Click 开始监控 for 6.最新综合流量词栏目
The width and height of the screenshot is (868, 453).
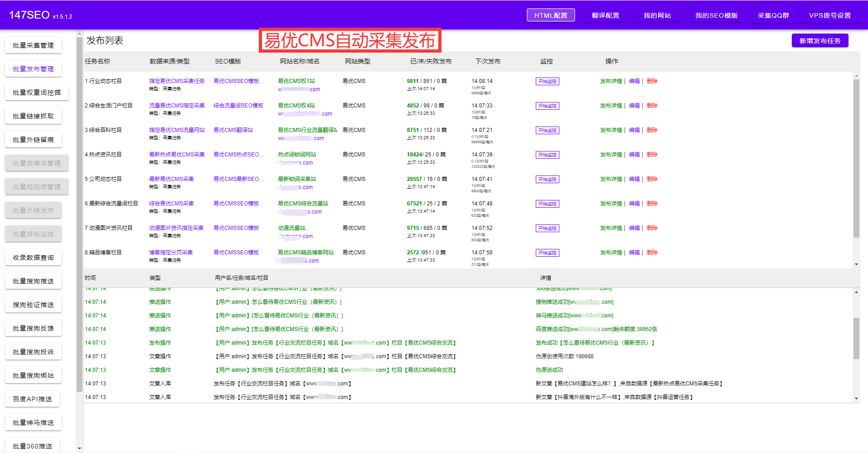point(547,204)
